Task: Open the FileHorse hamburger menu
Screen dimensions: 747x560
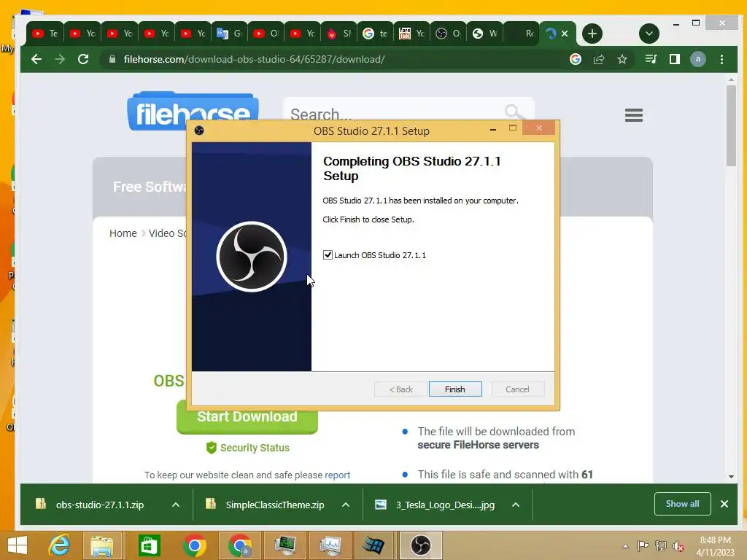Action: pos(634,114)
